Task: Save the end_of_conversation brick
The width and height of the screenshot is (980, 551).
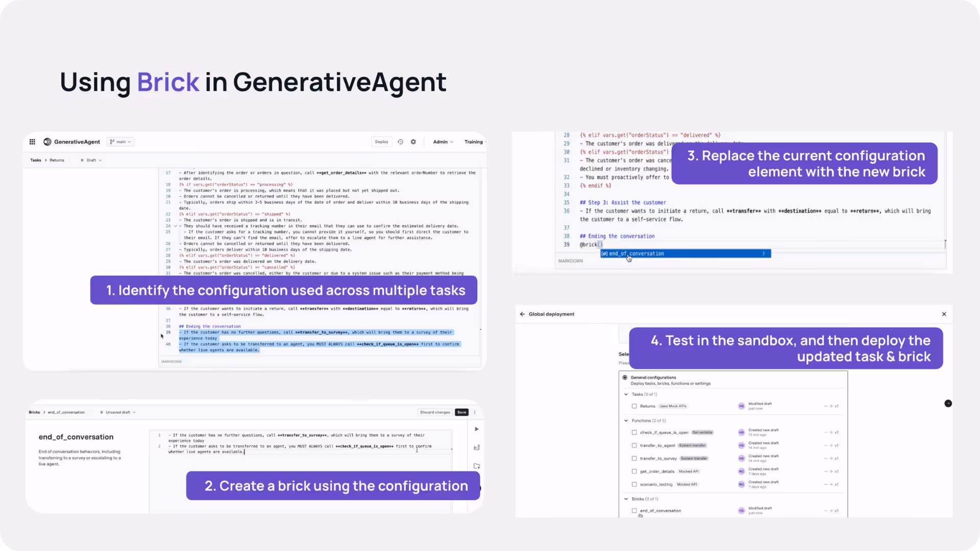Action: [x=461, y=412]
